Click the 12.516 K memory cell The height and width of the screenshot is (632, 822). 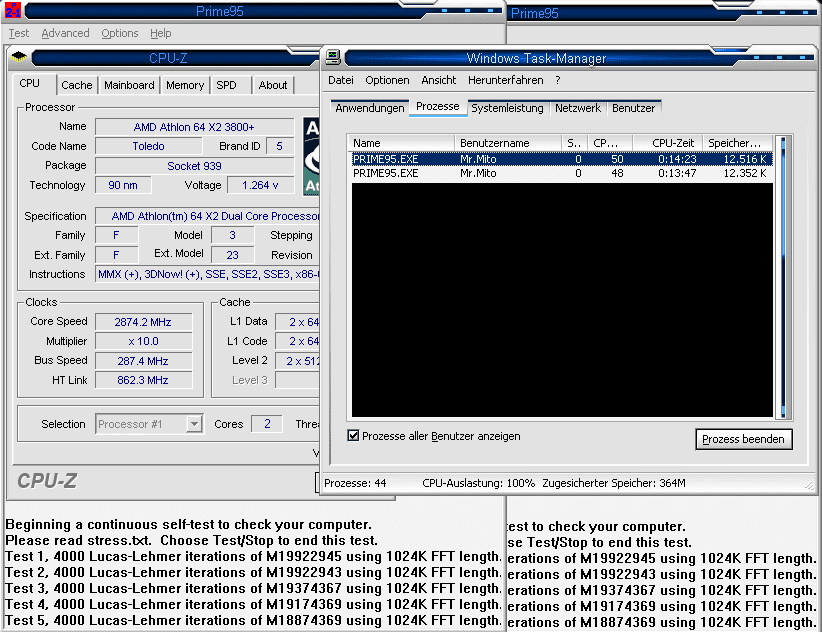pyautogui.click(x=744, y=159)
